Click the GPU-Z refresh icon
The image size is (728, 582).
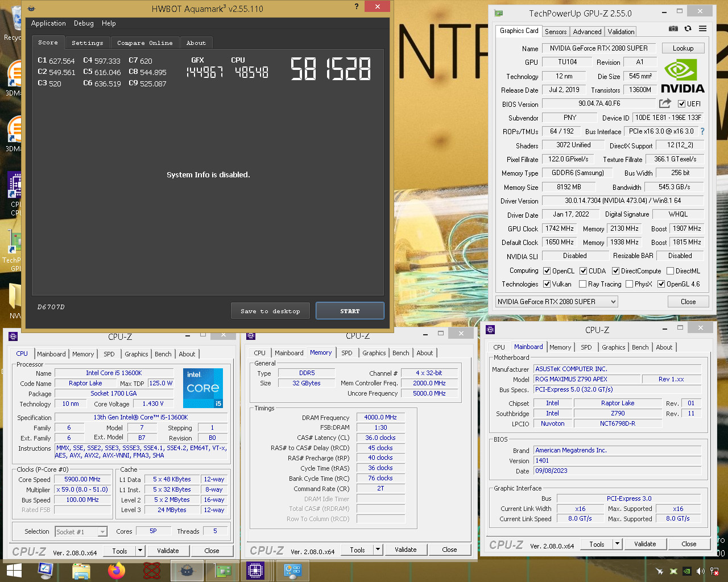[x=688, y=29]
